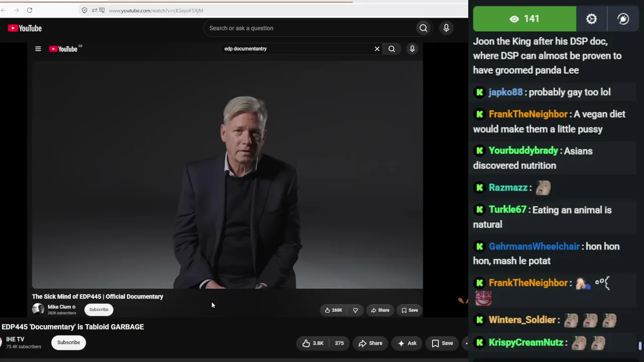Click the magnifier next to 'edp documentantry'
644x362 pixels.
[x=391, y=49]
